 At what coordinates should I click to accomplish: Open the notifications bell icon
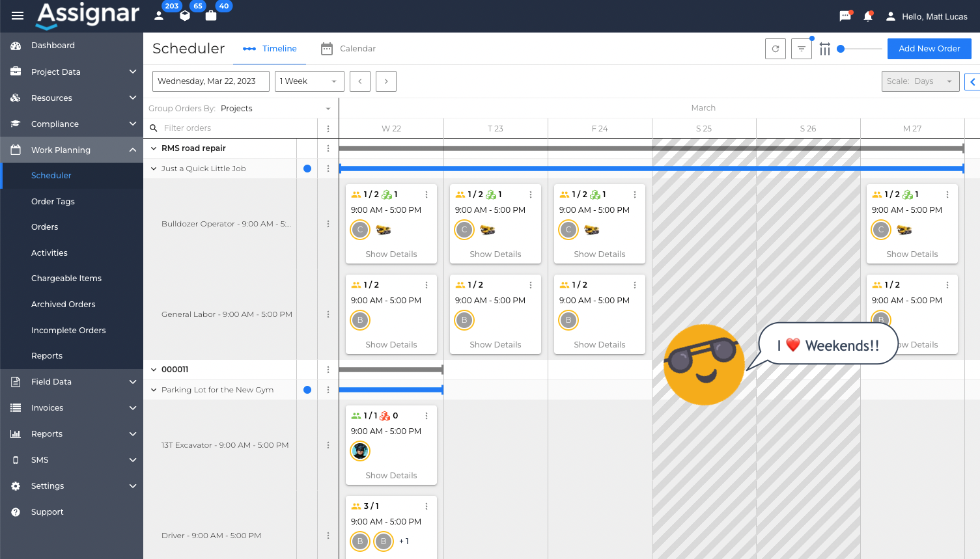coord(868,16)
